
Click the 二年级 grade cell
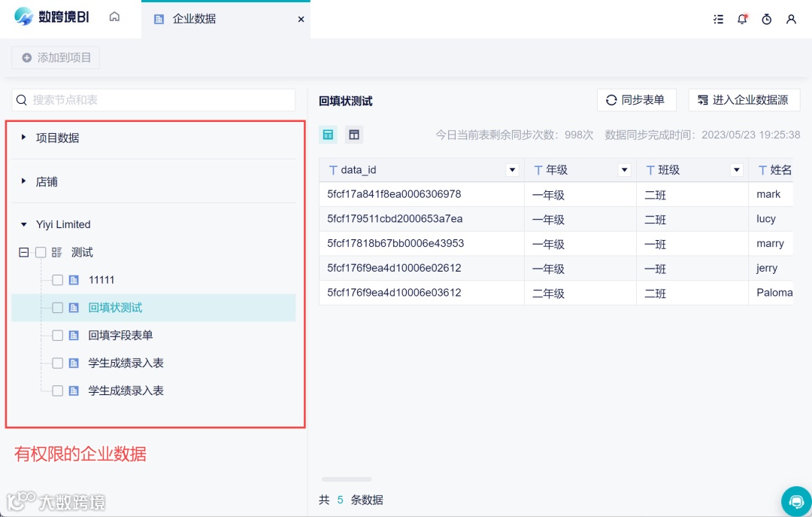[580, 293]
